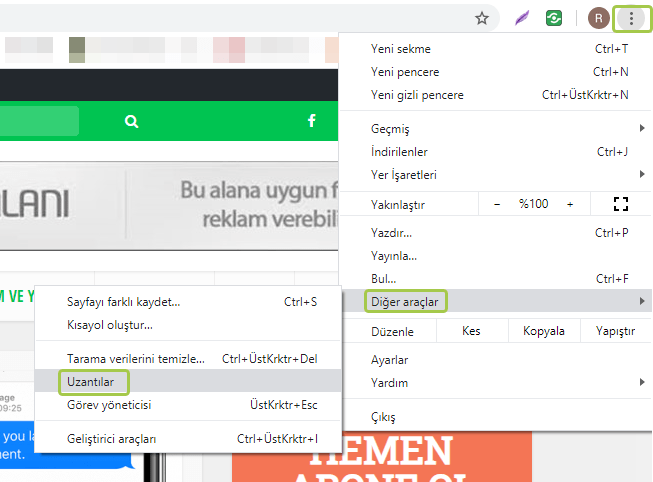Click the gray ad banner on the page

[x=169, y=206]
